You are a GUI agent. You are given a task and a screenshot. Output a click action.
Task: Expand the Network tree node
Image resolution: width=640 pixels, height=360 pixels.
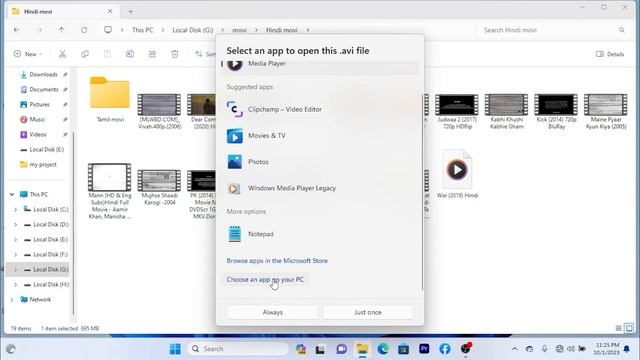tap(12, 300)
